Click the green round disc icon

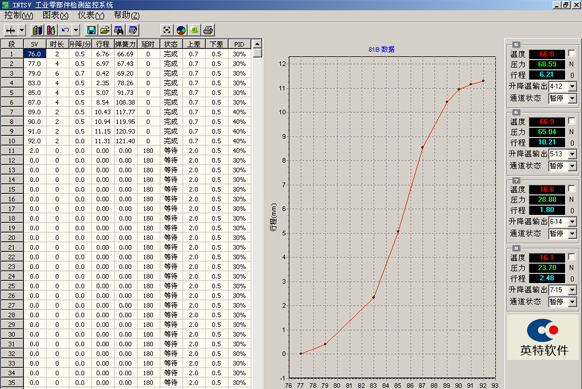(x=194, y=30)
